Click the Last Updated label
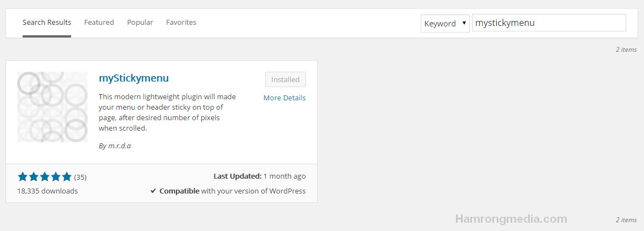This screenshot has width=644, height=231. click(238, 176)
